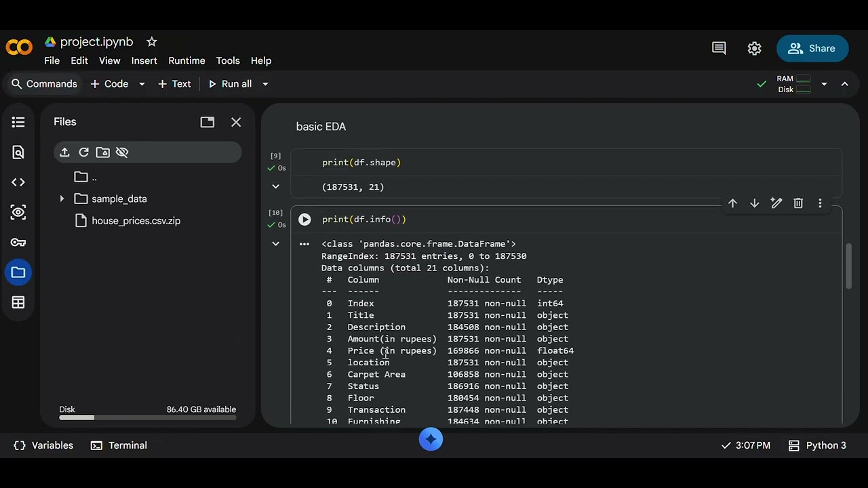
Task: Open the Secrets key icon in sidebar
Action: pyautogui.click(x=18, y=242)
